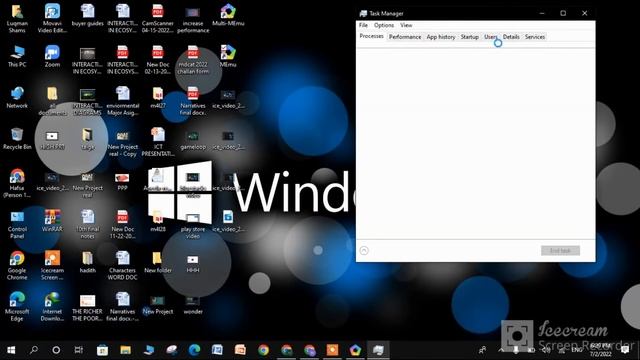Switch to the Users tab

490,37
